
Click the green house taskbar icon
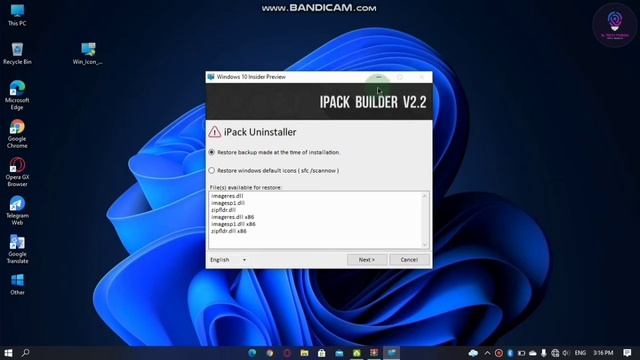coord(357,353)
